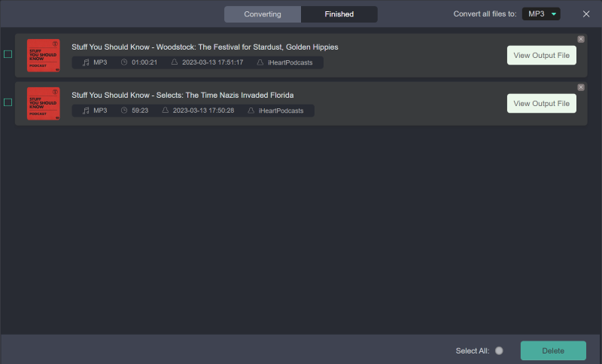Open the MP3 output format dropdown
The image size is (602, 364).
(x=541, y=14)
